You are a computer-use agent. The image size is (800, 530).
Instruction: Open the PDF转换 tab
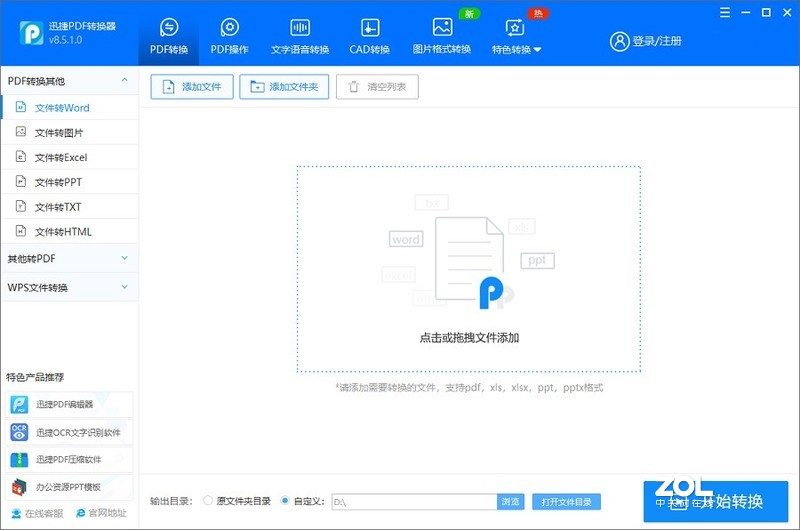(x=169, y=36)
